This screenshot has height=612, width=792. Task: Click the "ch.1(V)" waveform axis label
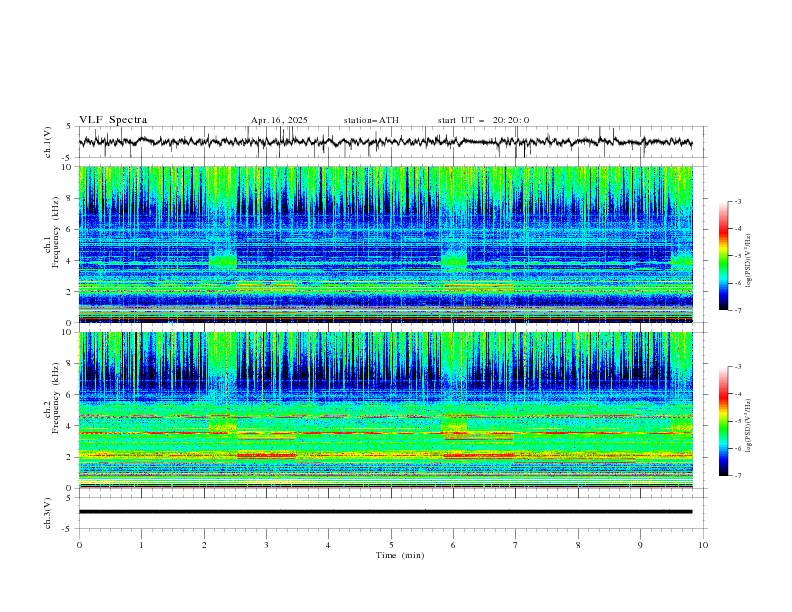[48, 142]
